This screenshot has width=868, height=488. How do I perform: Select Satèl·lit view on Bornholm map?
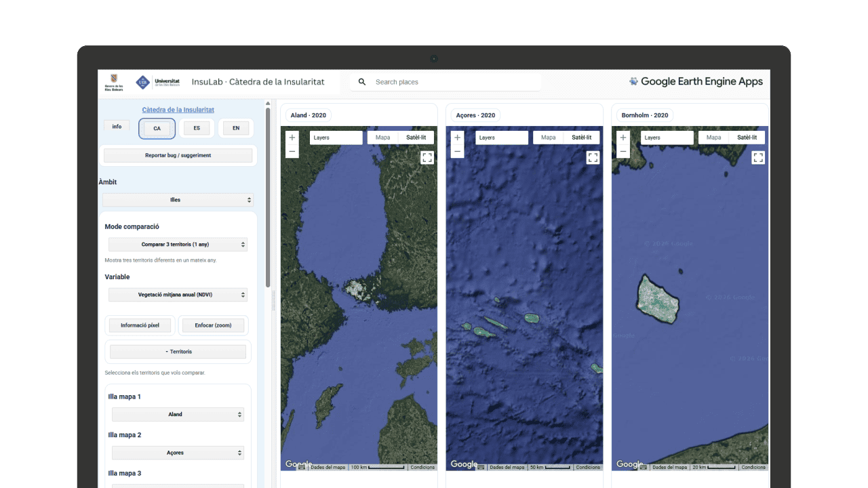[x=747, y=138]
